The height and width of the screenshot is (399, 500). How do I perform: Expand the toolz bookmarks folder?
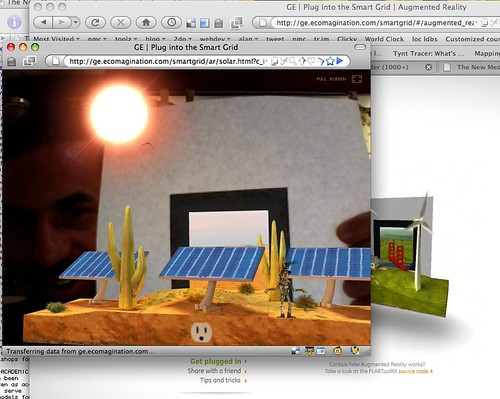(x=126, y=39)
